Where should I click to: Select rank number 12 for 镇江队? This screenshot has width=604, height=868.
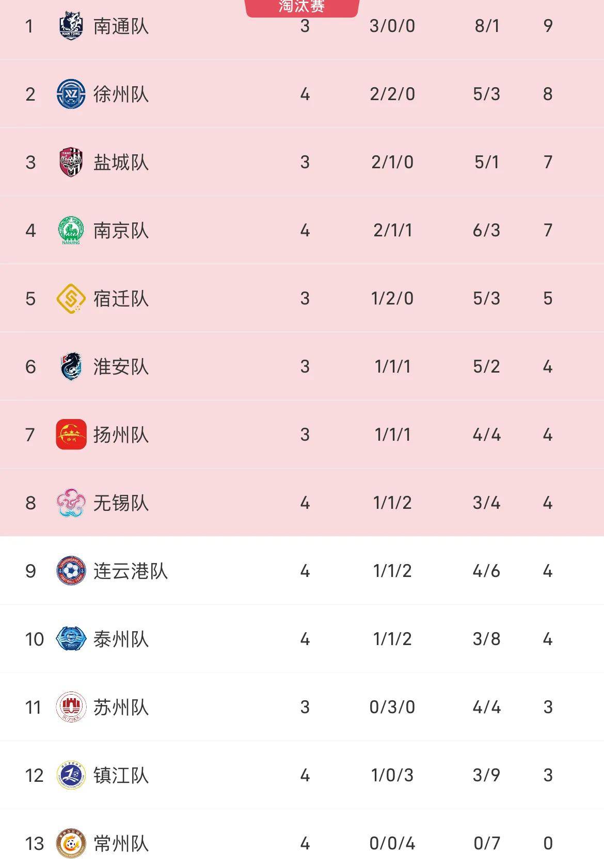tap(34, 775)
